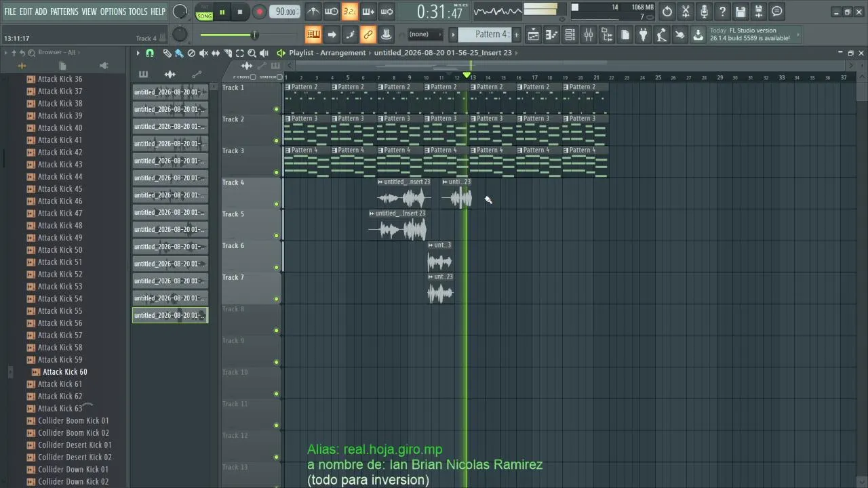Click the undo history icon
The image size is (868, 488).
[x=667, y=12]
